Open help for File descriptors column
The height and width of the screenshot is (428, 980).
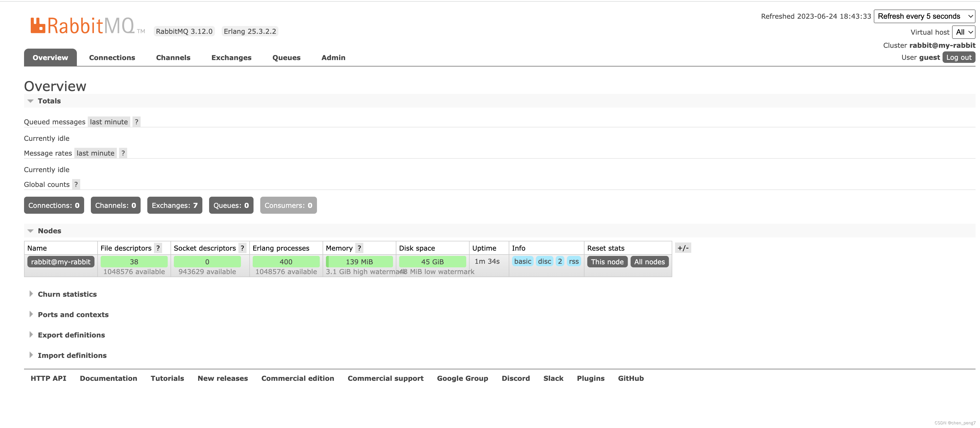[x=158, y=248]
